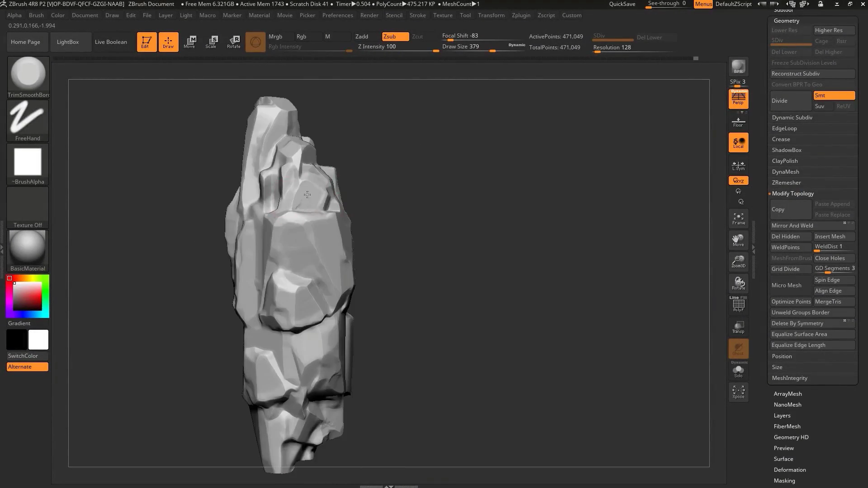Select the Scale tool in top toolbar

tap(211, 42)
